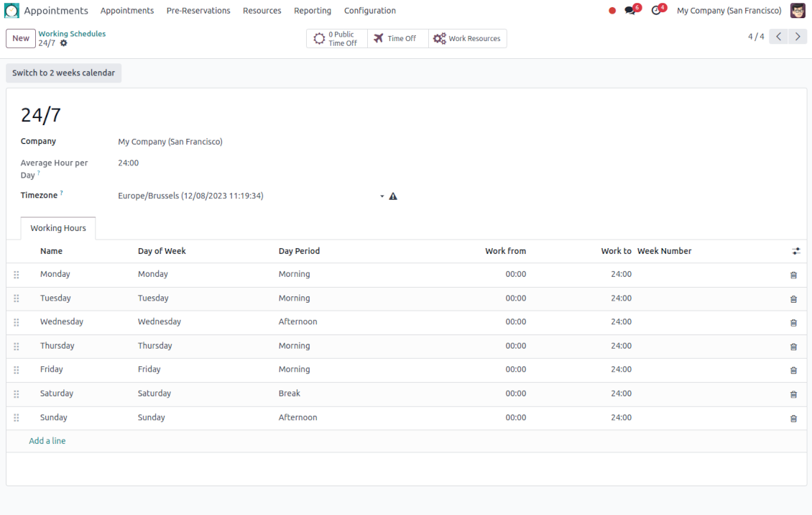This screenshot has height=515, width=812.
Task: Open the Configuration menu
Action: [x=369, y=11]
